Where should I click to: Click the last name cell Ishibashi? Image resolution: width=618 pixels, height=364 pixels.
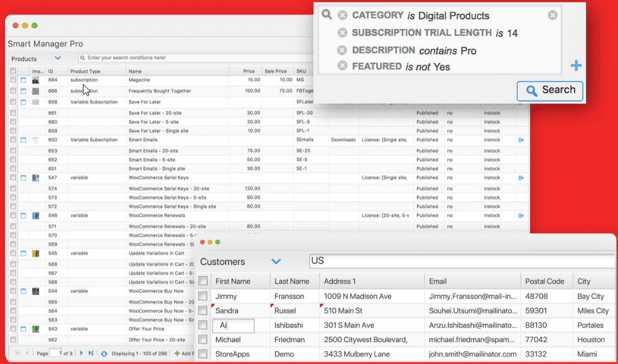pyautogui.click(x=288, y=325)
